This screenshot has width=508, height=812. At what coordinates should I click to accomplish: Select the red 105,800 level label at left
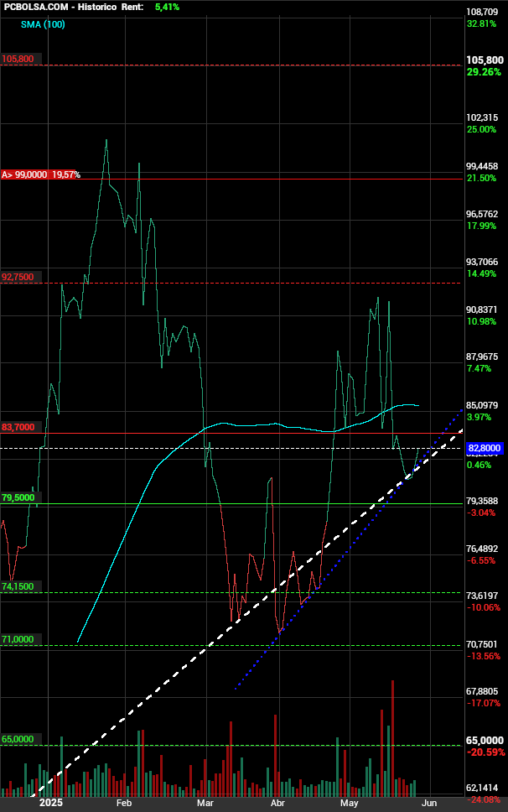[x=18, y=59]
